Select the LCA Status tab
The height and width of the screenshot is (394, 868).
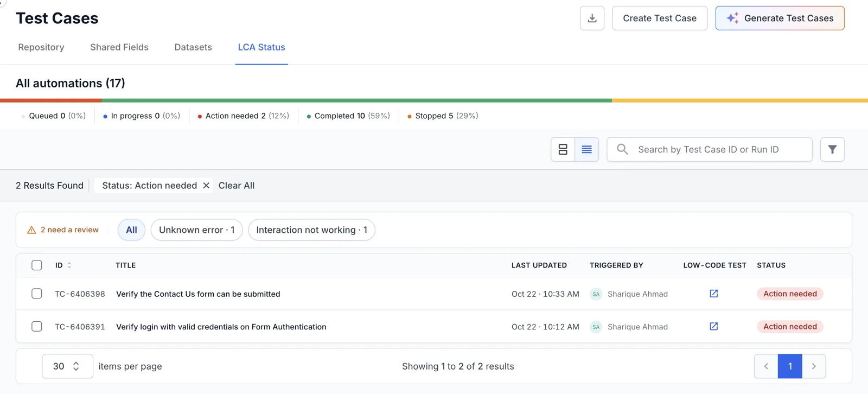coord(261,47)
